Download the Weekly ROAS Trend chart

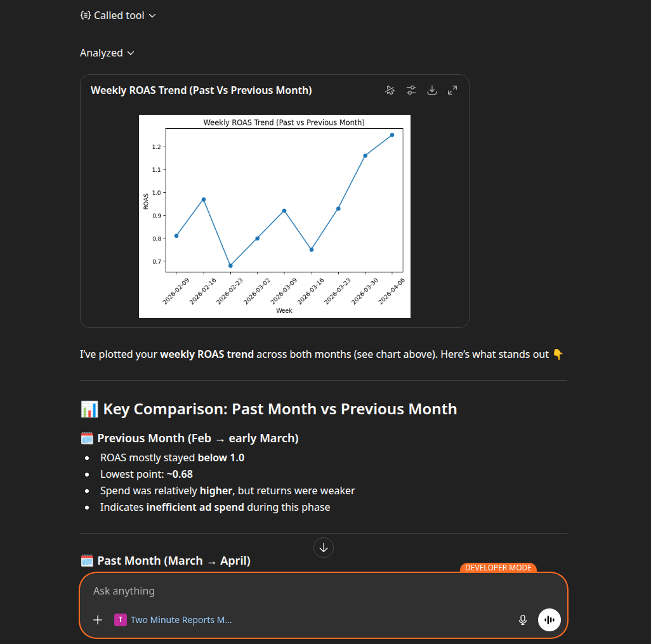[431, 90]
